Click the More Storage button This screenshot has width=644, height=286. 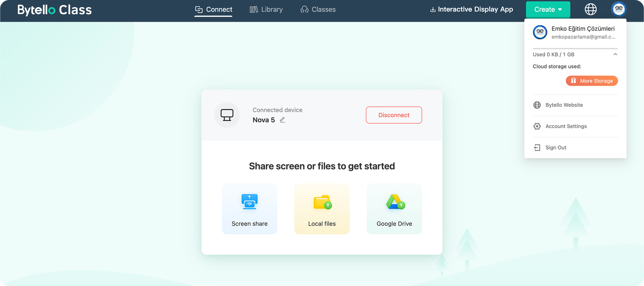click(x=592, y=81)
